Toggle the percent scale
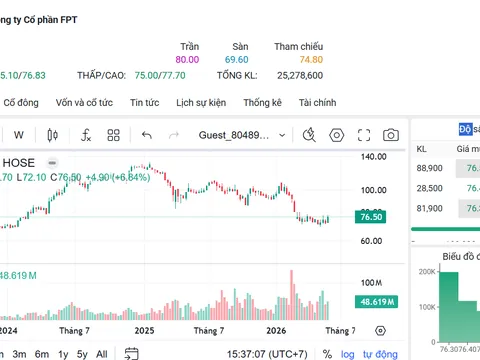480x360 pixels. click(x=327, y=354)
